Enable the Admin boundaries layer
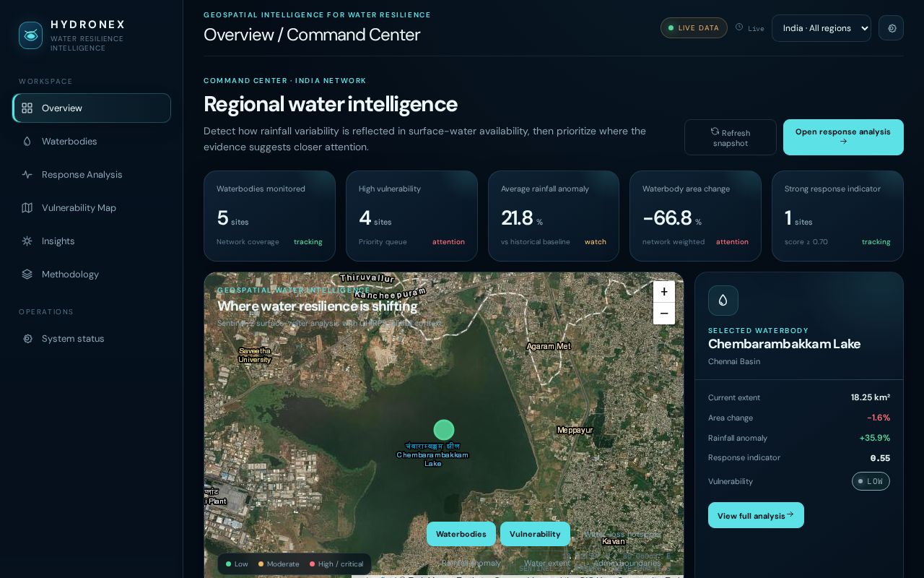924x578 pixels. (627, 563)
